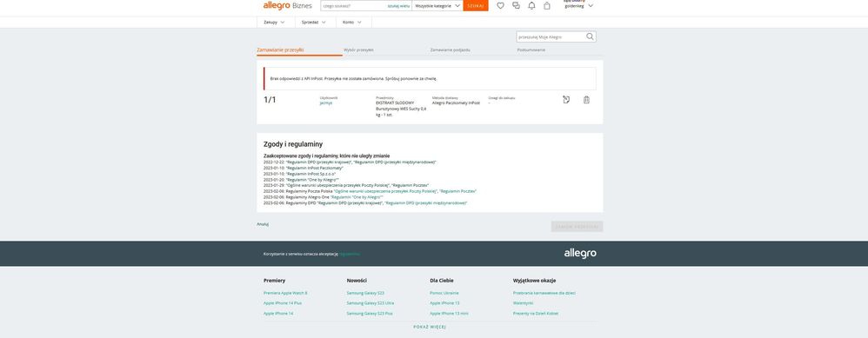
Task: Select the Zamawianie podjazdu step tab
Action: point(450,50)
